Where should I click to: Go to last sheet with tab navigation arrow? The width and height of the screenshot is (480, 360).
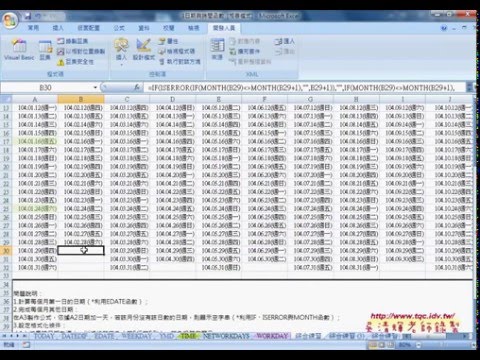pos(25,336)
